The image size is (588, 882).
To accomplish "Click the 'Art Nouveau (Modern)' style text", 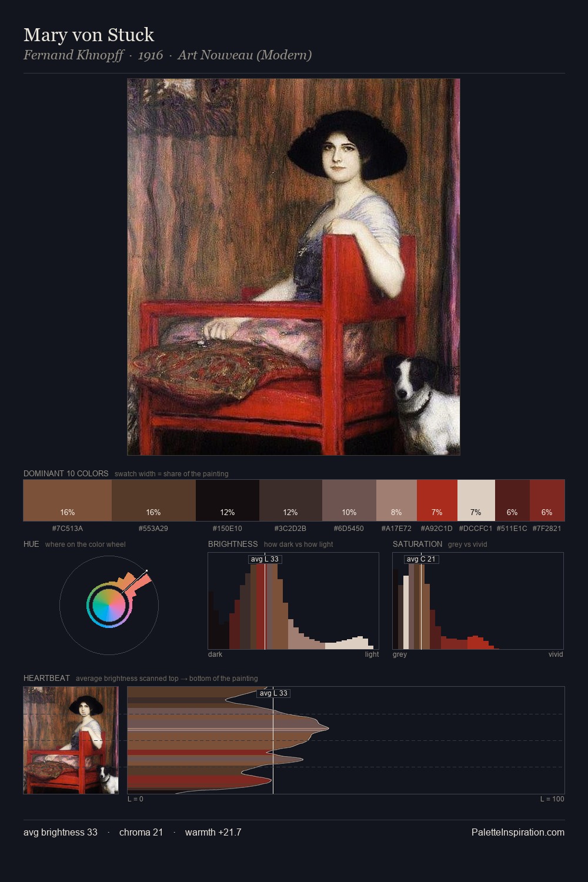I will (245, 55).
